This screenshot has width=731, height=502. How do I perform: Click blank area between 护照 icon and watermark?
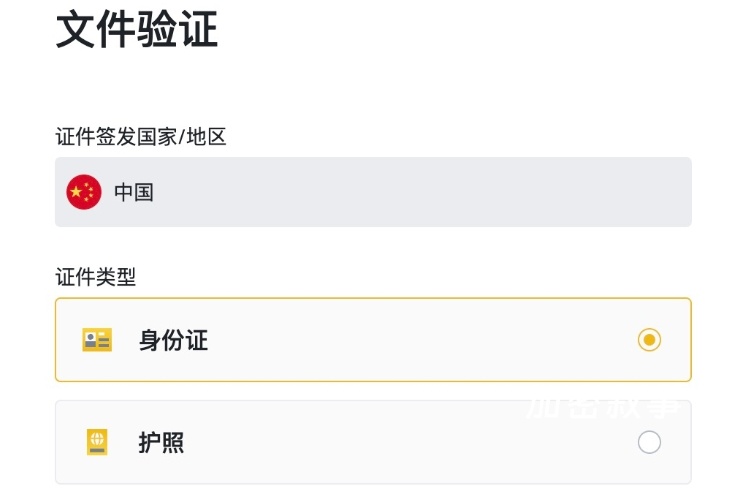[350, 442]
